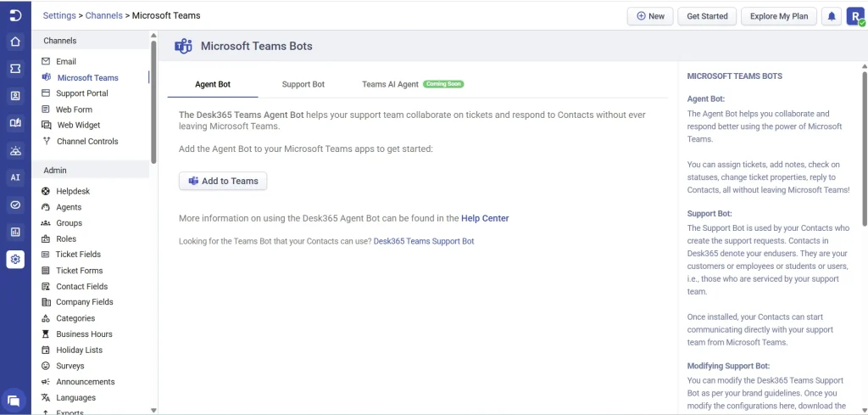Viewport: 868px width, 415px height.
Task: Open the notifications bell icon
Action: point(832,16)
